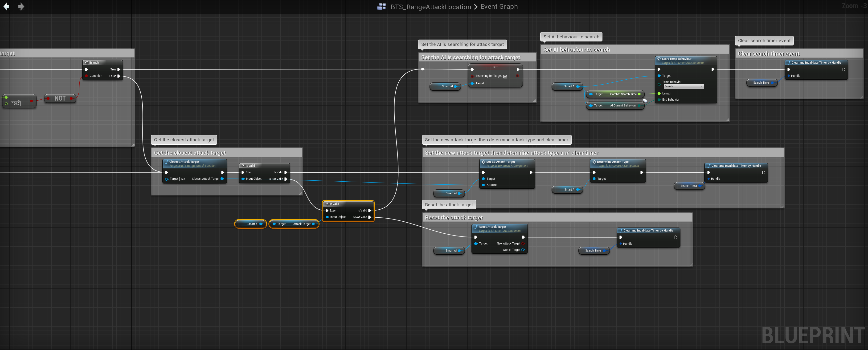Click the forward navigation arrow
Image resolution: width=868 pixels, height=350 pixels.
pos(21,6)
